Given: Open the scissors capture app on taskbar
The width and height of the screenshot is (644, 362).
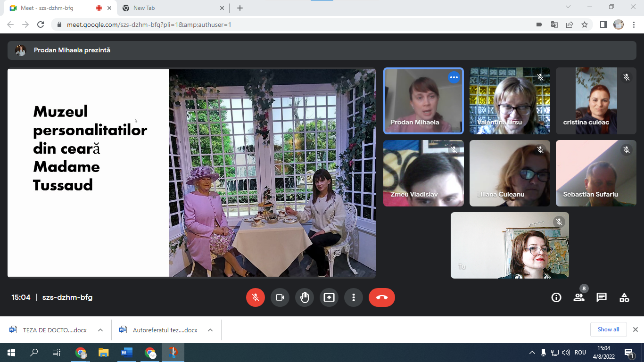Looking at the screenshot, I should pyautogui.click(x=173, y=353).
